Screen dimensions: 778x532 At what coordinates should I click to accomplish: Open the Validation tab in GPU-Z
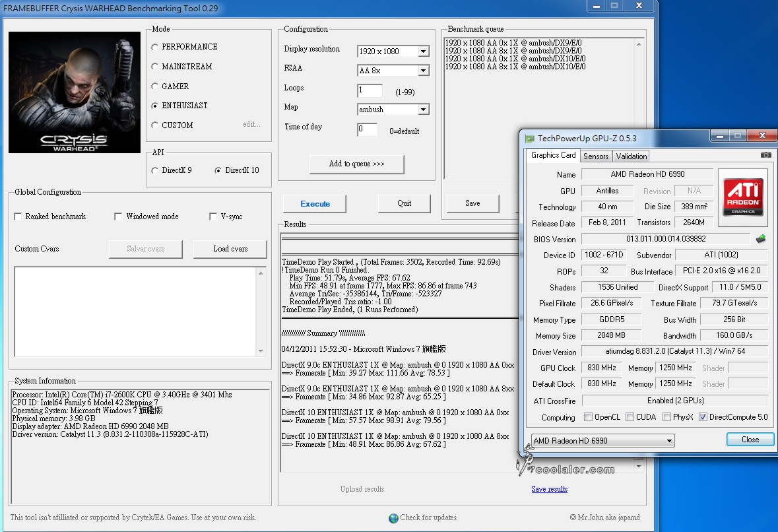[631, 156]
